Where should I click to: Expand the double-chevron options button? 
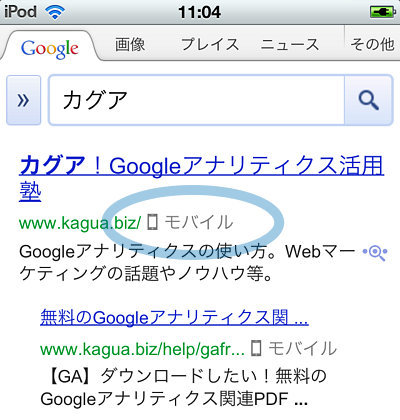click(x=24, y=100)
